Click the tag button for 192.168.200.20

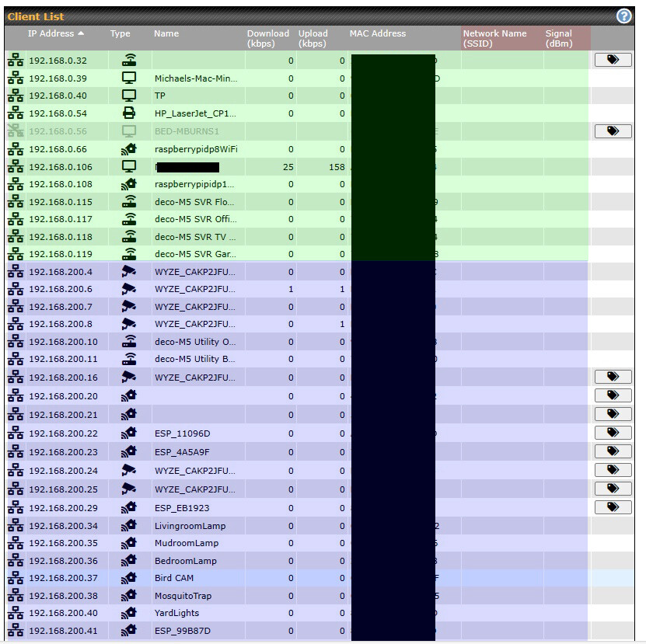click(x=613, y=395)
